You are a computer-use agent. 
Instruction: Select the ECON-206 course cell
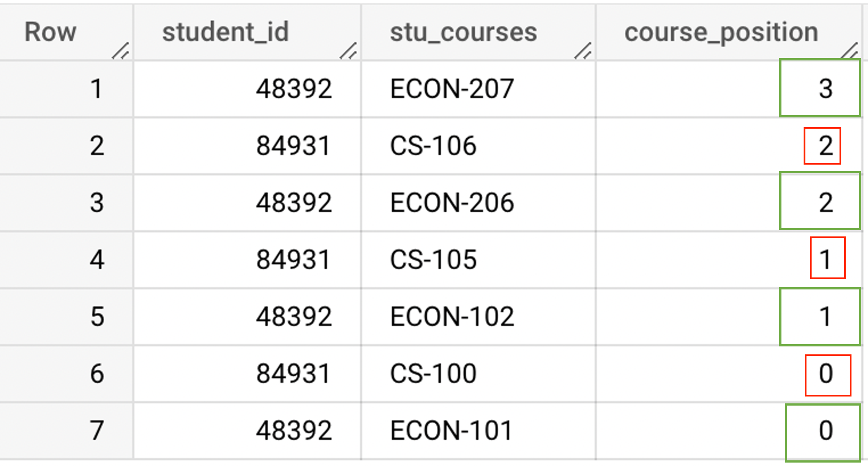point(452,203)
